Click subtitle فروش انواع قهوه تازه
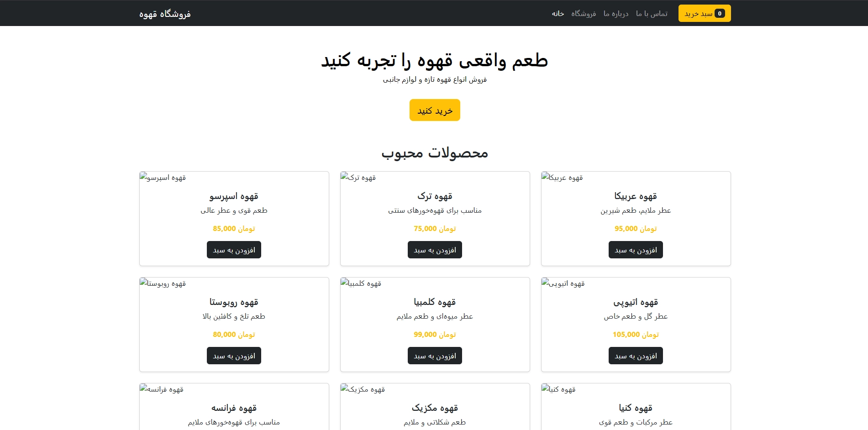Viewport: 868px width, 430px height. coord(435,79)
